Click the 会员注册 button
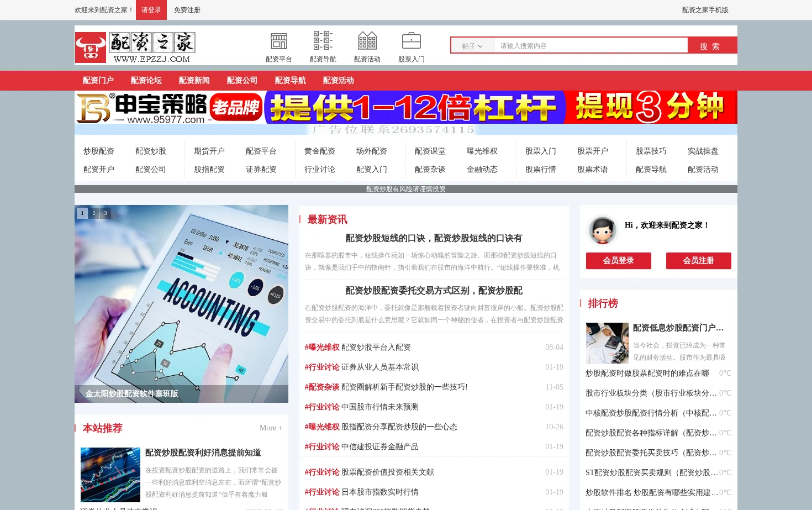 click(699, 261)
